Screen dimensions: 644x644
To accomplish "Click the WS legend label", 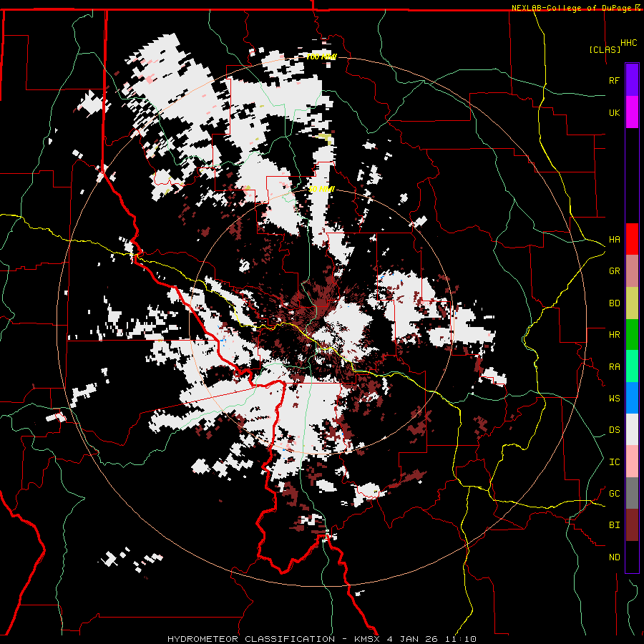I will point(614,398).
